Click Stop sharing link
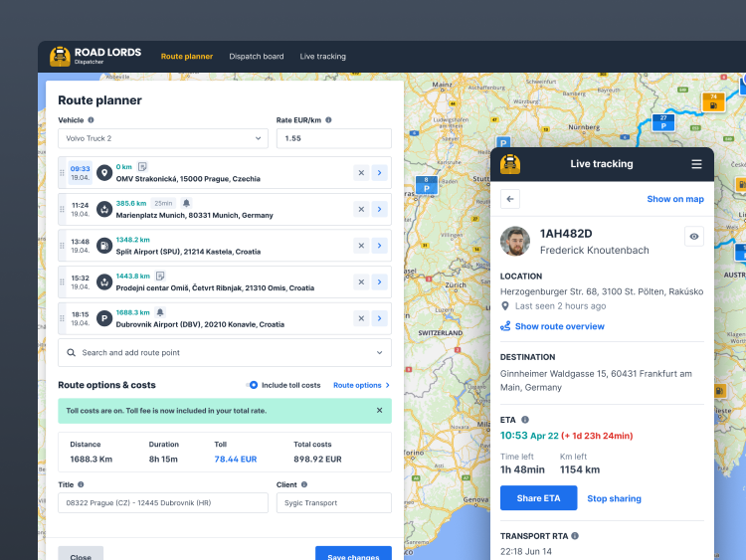 614,498
